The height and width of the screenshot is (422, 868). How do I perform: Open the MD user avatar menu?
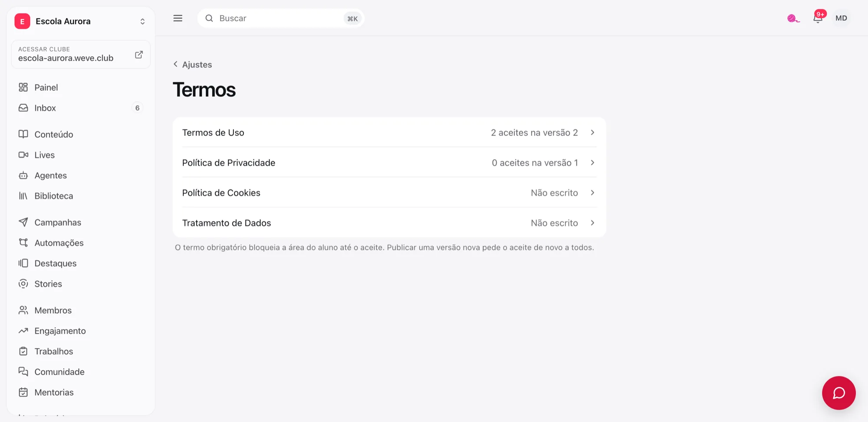pos(841,18)
